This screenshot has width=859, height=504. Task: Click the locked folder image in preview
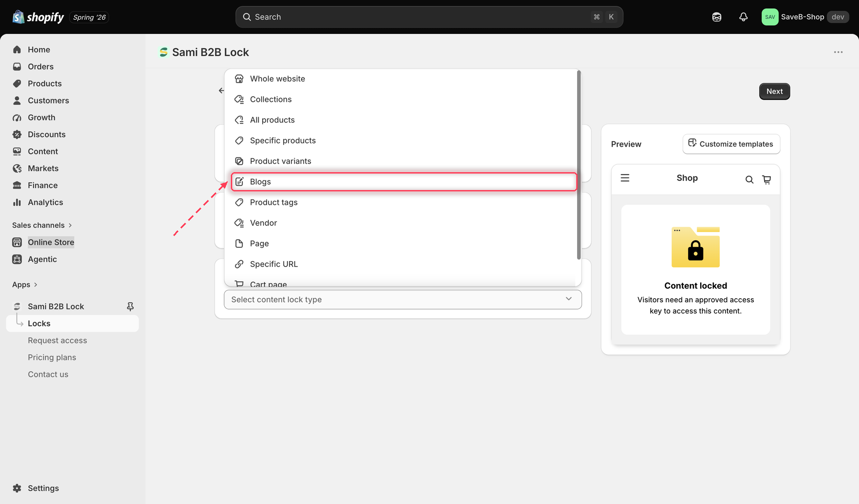point(695,247)
